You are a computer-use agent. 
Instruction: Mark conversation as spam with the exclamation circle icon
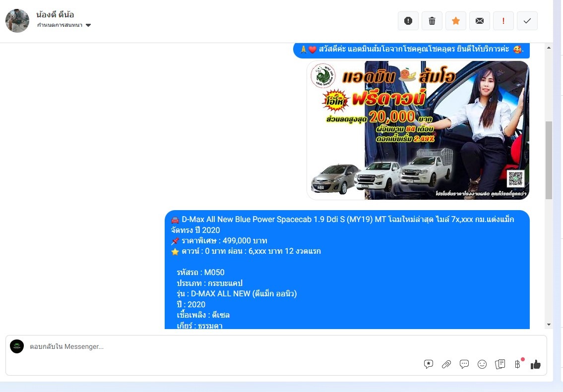tap(408, 21)
